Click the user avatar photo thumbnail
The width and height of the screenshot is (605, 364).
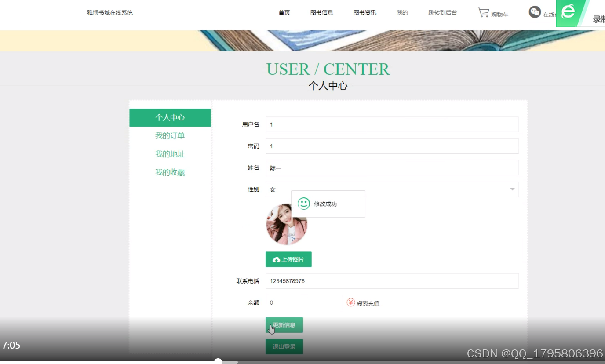click(x=286, y=224)
